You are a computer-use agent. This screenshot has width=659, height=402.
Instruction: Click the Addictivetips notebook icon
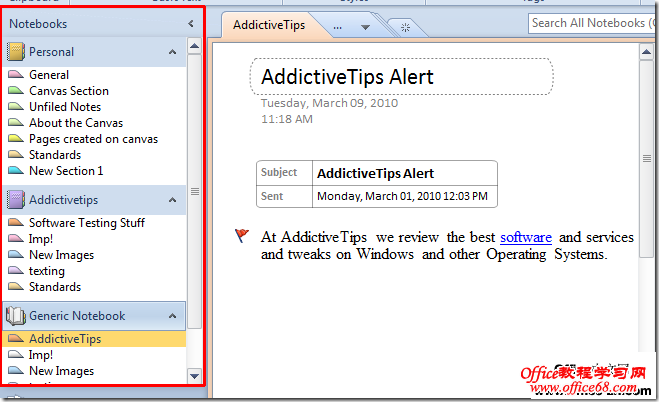(16, 200)
